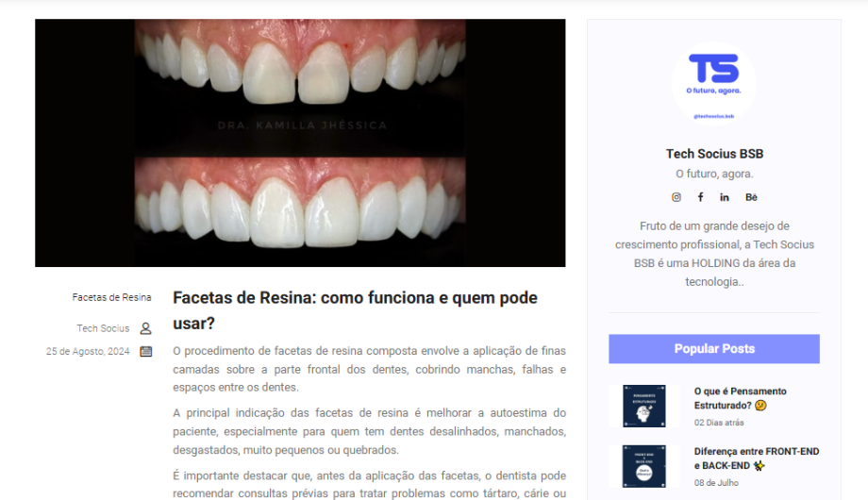Open the post Diferença entre FRONT-END e BACK-END
868x500 pixels.
pyautogui.click(x=757, y=458)
